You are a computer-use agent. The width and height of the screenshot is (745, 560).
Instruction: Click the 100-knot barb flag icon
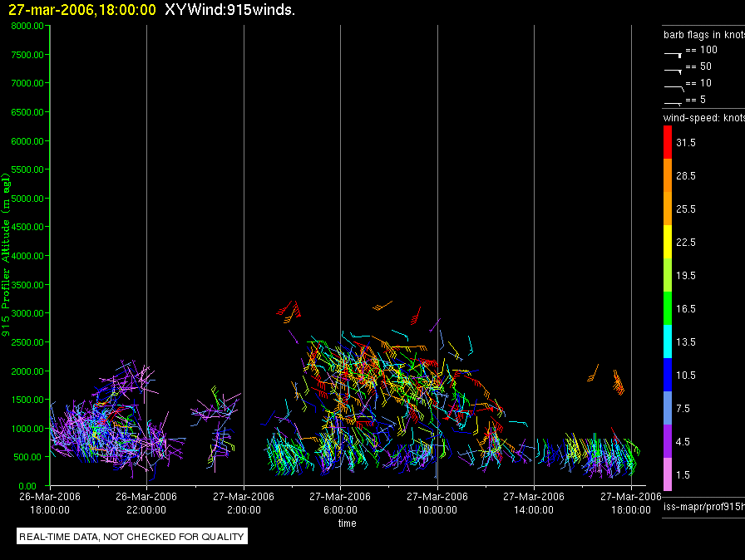pyautogui.click(x=673, y=55)
